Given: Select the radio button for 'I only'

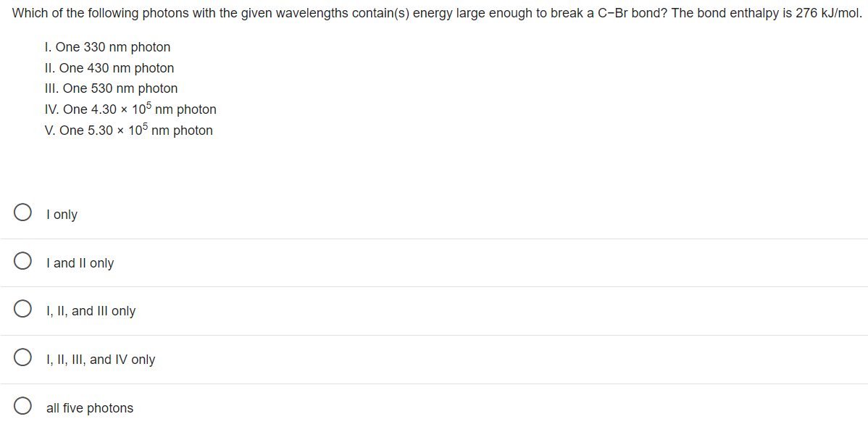Looking at the screenshot, I should tap(22, 212).
